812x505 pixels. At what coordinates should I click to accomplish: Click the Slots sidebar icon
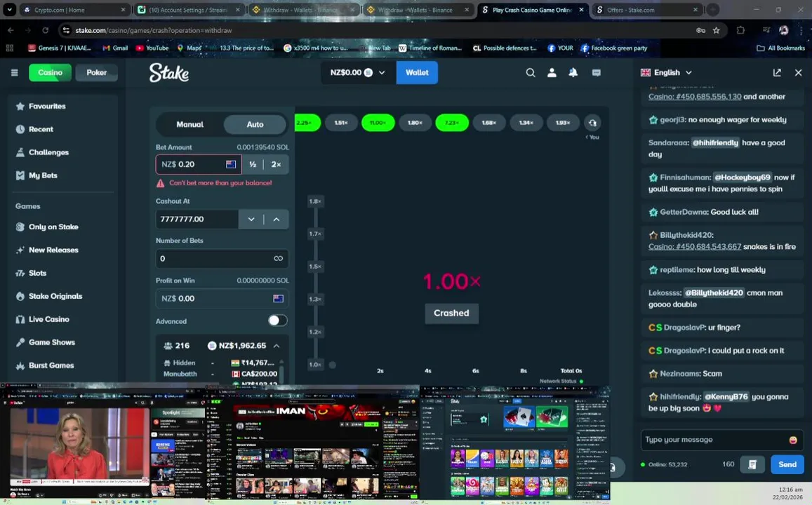tap(20, 274)
